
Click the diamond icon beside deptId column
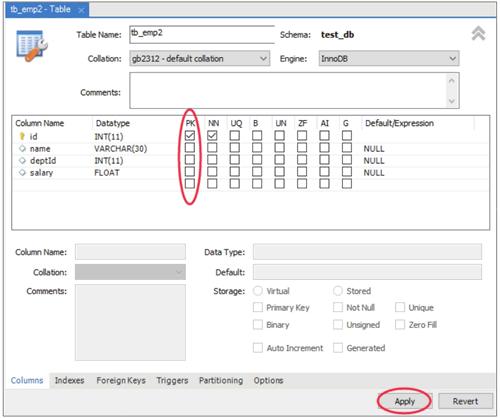click(x=22, y=160)
